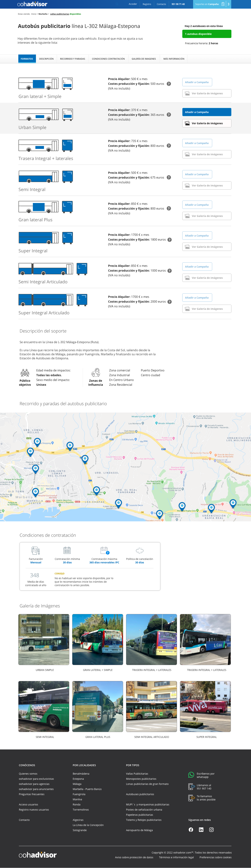Image resolution: width=251 pixels, height=868 pixels.
Task: Select the Galería de Imágenes tab
Action: tap(144, 59)
